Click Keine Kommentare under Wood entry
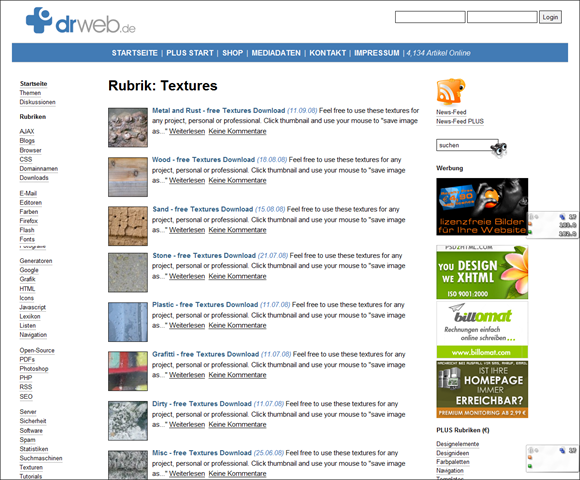580x480 pixels. pyautogui.click(x=237, y=180)
